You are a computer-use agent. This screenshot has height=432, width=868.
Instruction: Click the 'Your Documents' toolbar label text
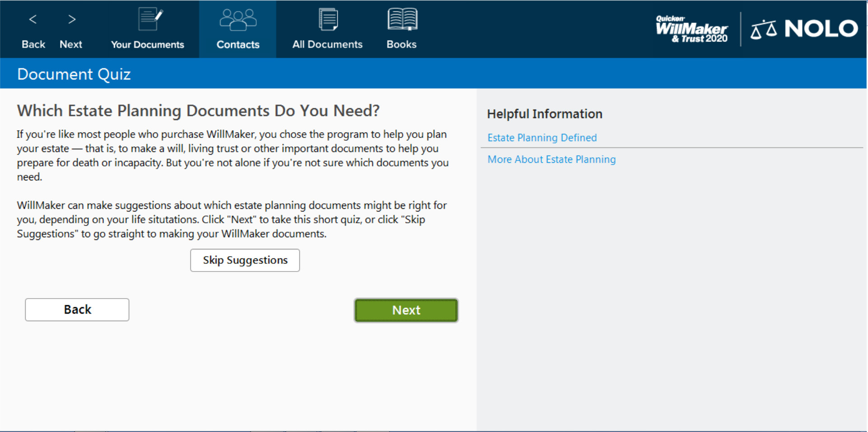click(148, 45)
